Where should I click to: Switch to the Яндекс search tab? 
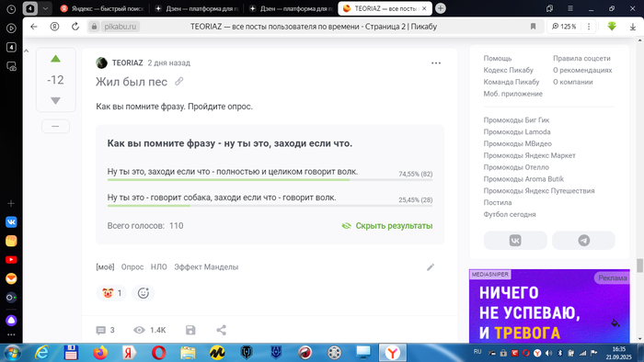click(x=102, y=8)
